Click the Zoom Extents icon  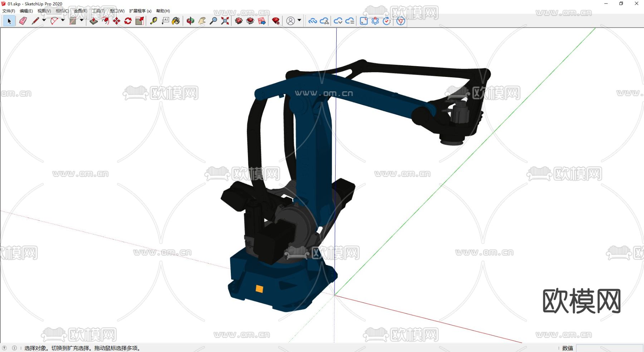pyautogui.click(x=225, y=21)
